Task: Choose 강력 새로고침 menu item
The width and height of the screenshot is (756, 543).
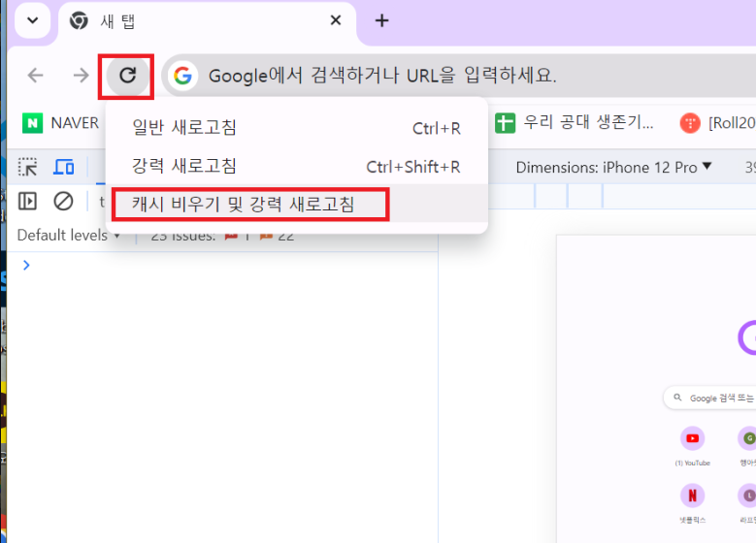Action: pos(297,166)
